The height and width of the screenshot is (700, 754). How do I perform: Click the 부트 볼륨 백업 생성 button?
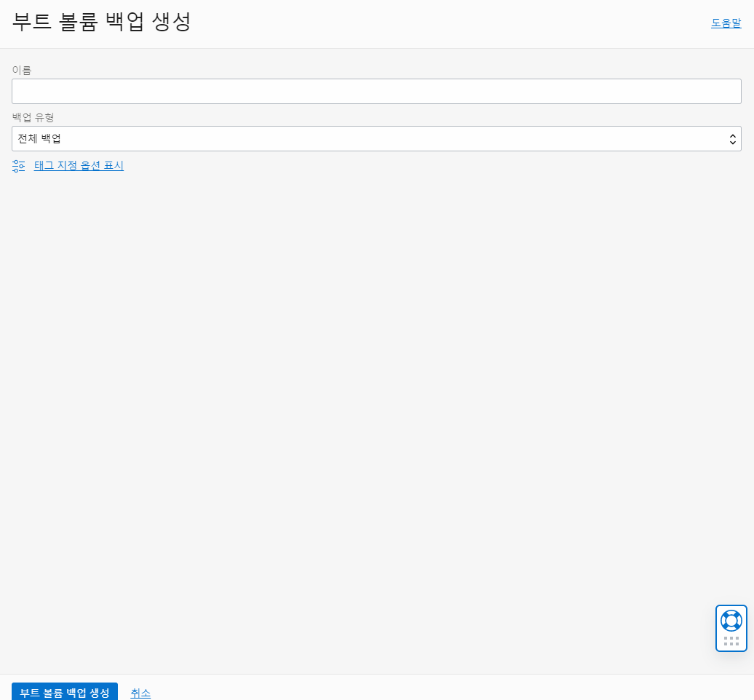(65, 692)
